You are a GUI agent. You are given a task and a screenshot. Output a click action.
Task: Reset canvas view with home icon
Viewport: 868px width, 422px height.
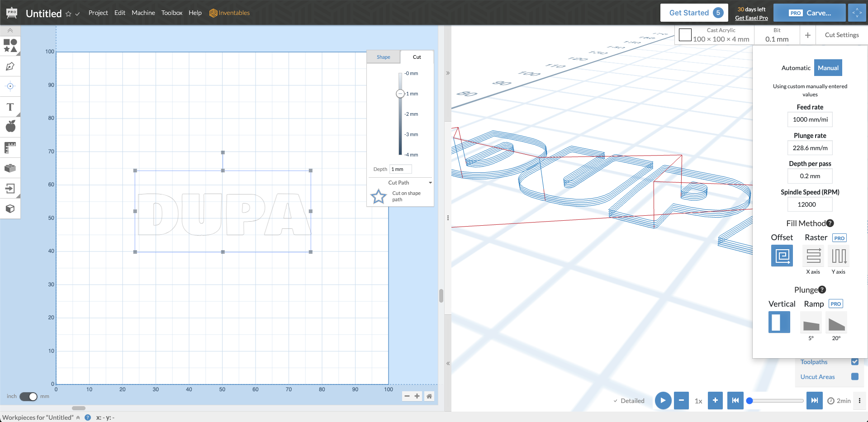pos(429,396)
